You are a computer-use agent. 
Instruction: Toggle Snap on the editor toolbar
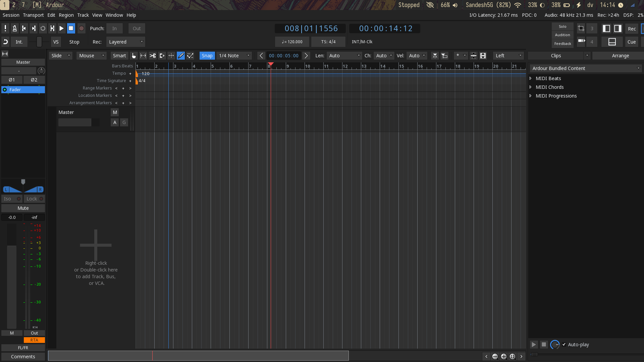pyautogui.click(x=207, y=56)
